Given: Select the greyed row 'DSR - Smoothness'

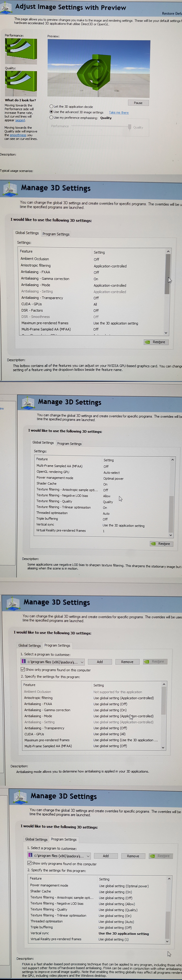Looking at the screenshot, I should click(93, 317).
